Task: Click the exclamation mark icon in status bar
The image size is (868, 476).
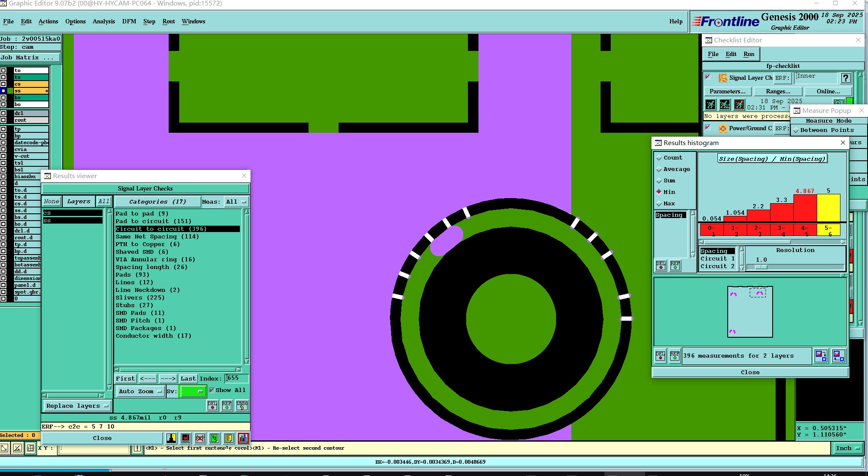Action: pos(137,448)
